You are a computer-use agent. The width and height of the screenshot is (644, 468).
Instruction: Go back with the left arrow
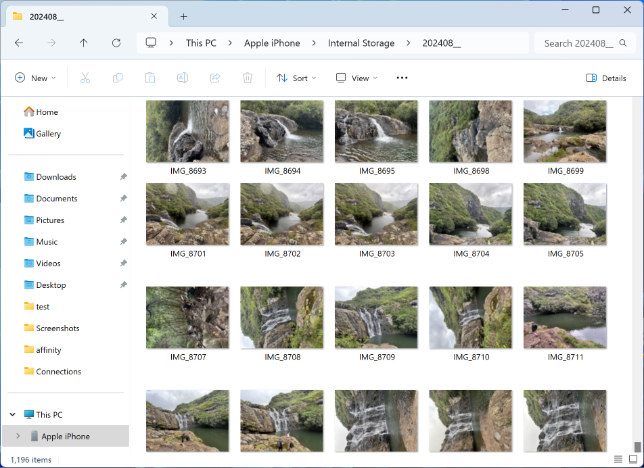pos(19,43)
